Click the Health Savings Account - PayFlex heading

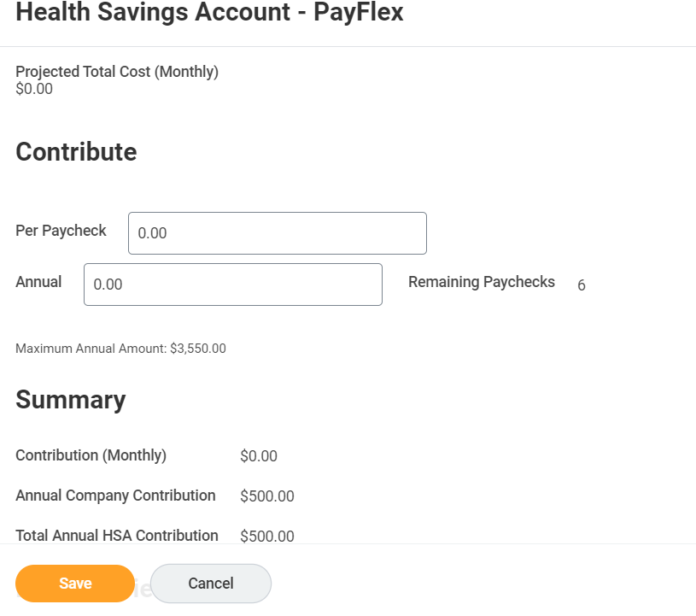click(x=209, y=13)
